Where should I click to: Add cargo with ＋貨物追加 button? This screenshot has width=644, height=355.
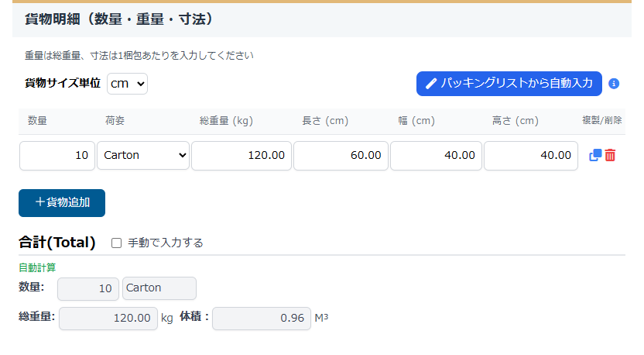(62, 203)
